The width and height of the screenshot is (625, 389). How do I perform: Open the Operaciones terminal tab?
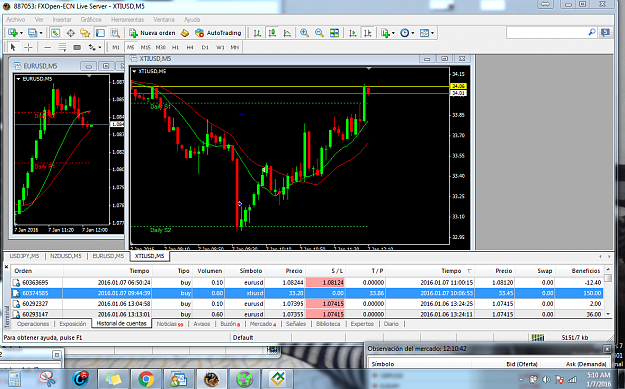click(33, 324)
